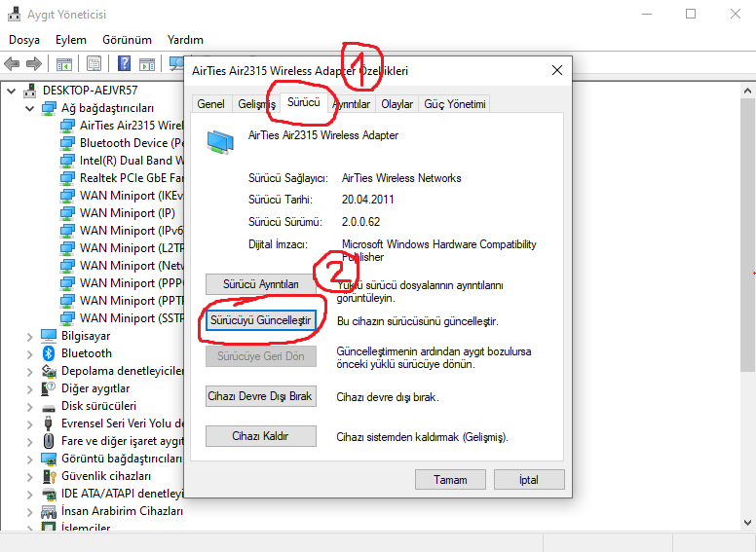The width and height of the screenshot is (756, 552).
Task: Click the tree scrollbar down arrow
Action: pos(747,522)
